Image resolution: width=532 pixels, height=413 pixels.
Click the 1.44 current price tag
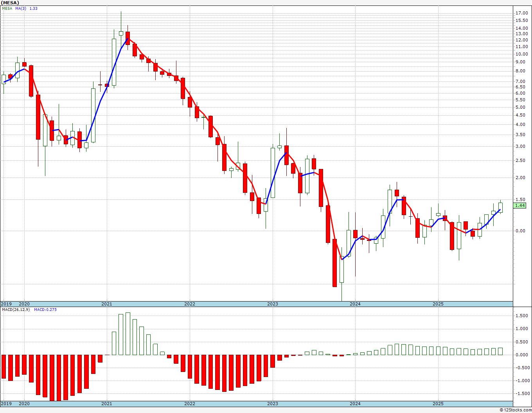(x=520, y=205)
